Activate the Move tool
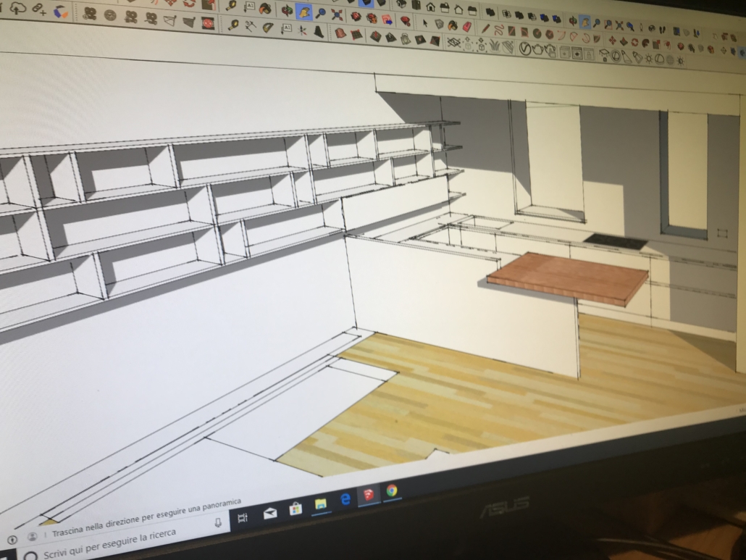This screenshot has height=560, width=746. coord(612,40)
